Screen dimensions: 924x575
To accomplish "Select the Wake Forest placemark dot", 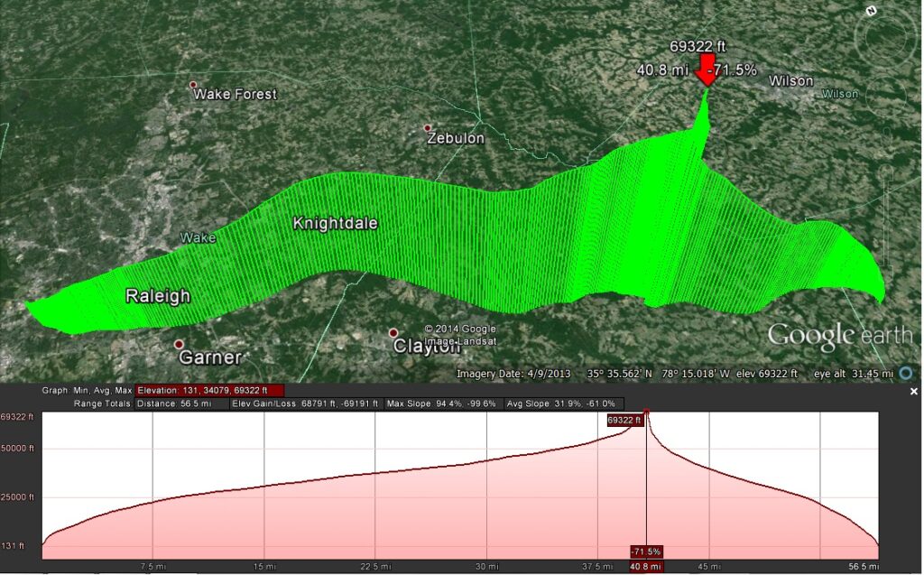I will tap(192, 86).
